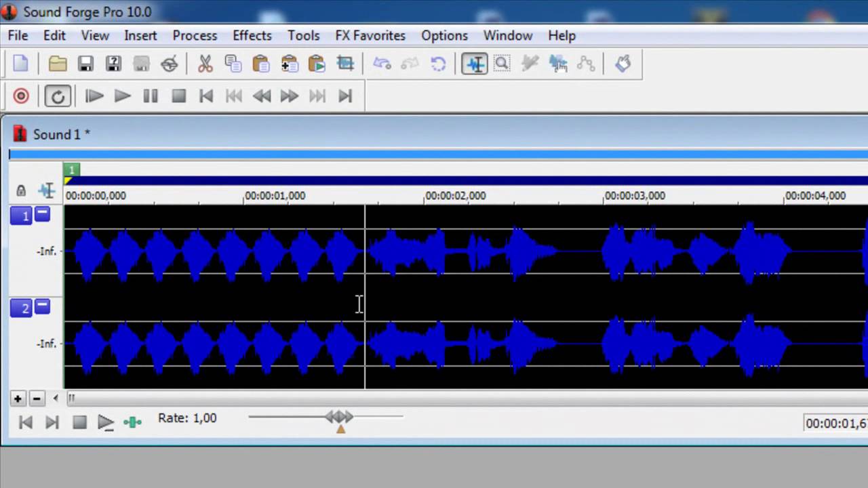This screenshot has height=488, width=868.
Task: Minimize channel 1 with minus button
Action: (x=42, y=214)
